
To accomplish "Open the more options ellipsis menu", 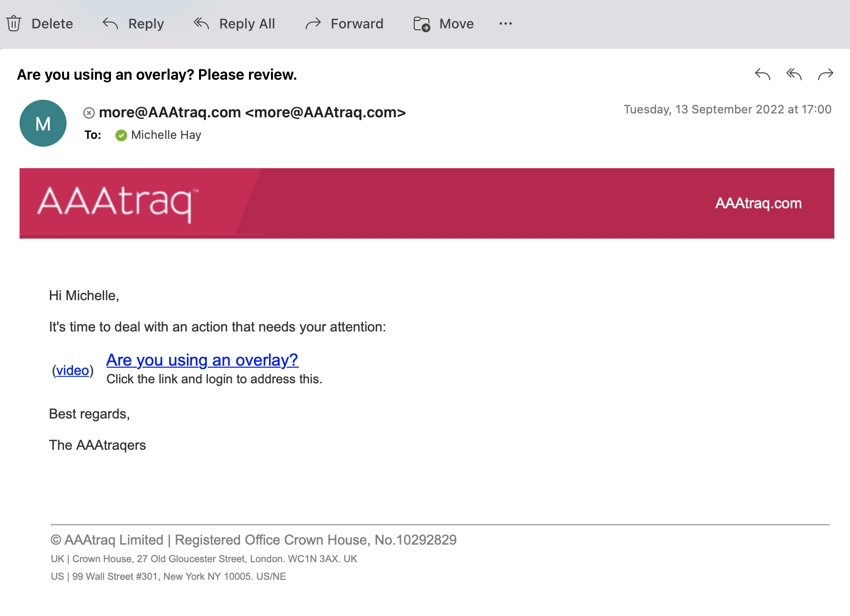I will click(x=506, y=23).
